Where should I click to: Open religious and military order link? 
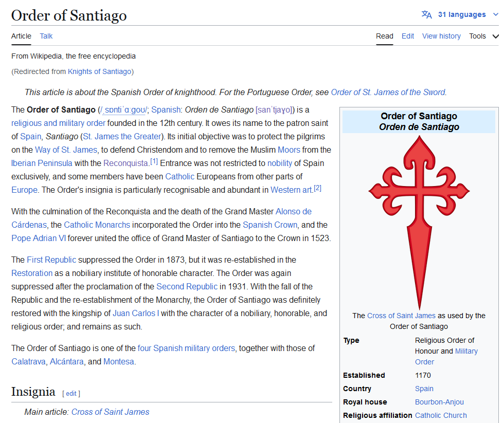[58, 123]
